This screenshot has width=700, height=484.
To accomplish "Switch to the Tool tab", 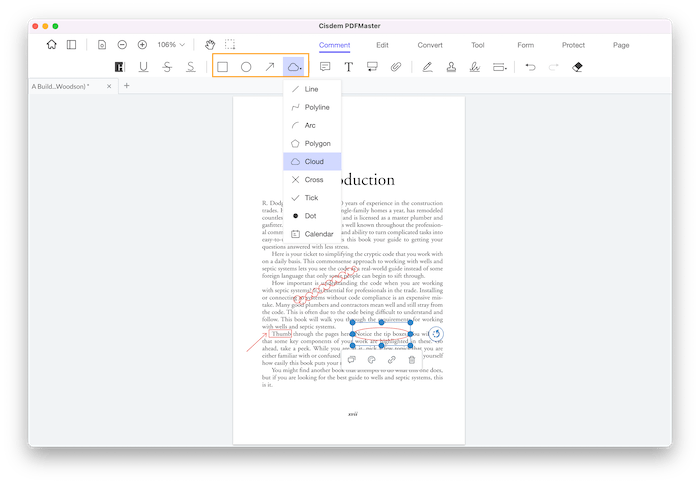I will [x=478, y=45].
